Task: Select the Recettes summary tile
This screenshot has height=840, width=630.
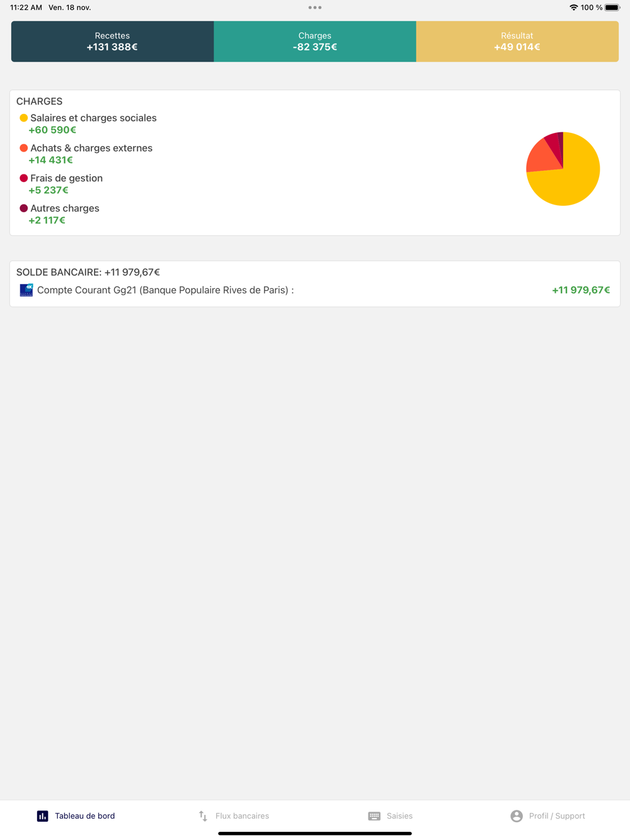Action: point(112,42)
